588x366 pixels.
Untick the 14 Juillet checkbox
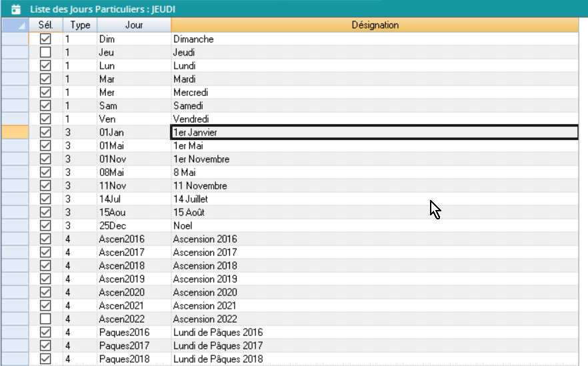coord(45,199)
